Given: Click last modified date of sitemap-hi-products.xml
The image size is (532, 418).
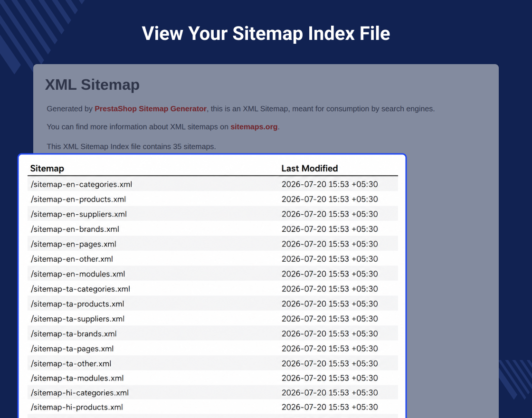Looking at the screenshot, I should pyautogui.click(x=330, y=407).
